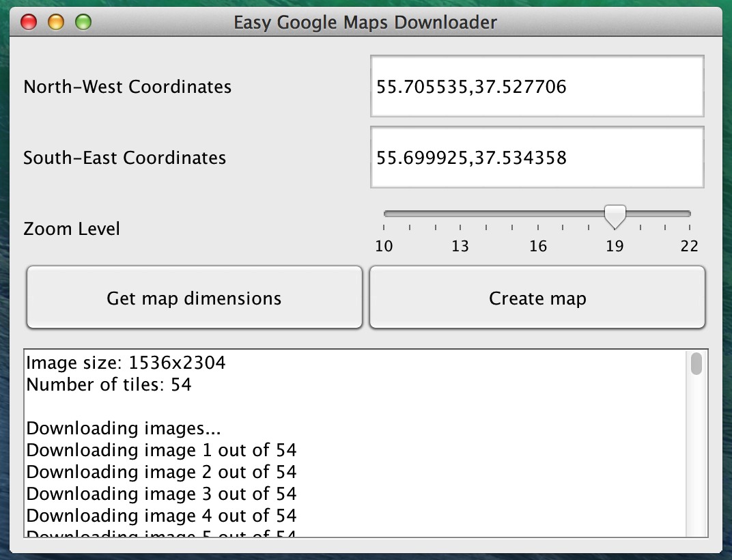Click the Create map button
This screenshot has height=560, width=732.
click(537, 298)
